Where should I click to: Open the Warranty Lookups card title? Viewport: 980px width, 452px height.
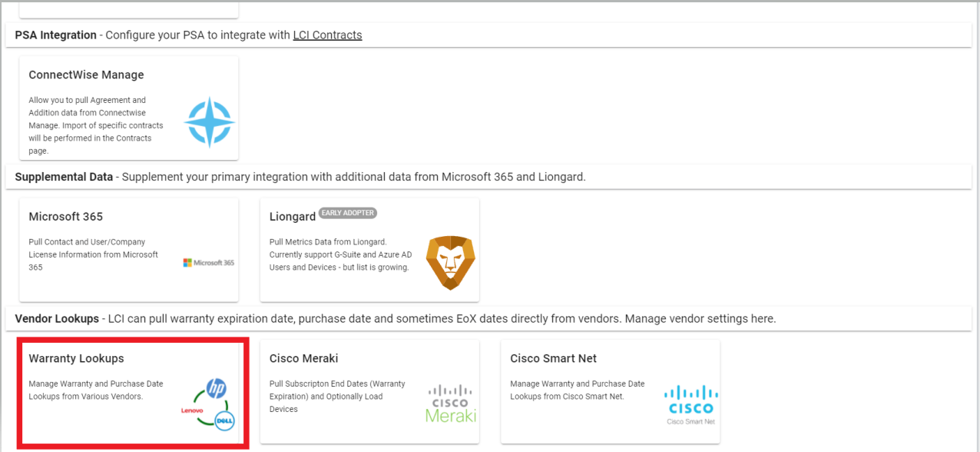click(76, 359)
